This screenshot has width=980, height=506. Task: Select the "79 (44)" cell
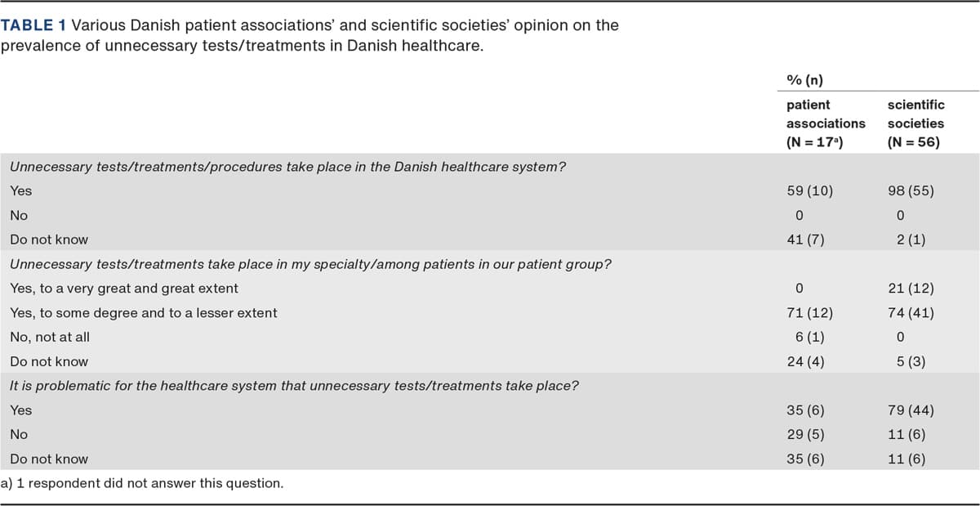910,410
